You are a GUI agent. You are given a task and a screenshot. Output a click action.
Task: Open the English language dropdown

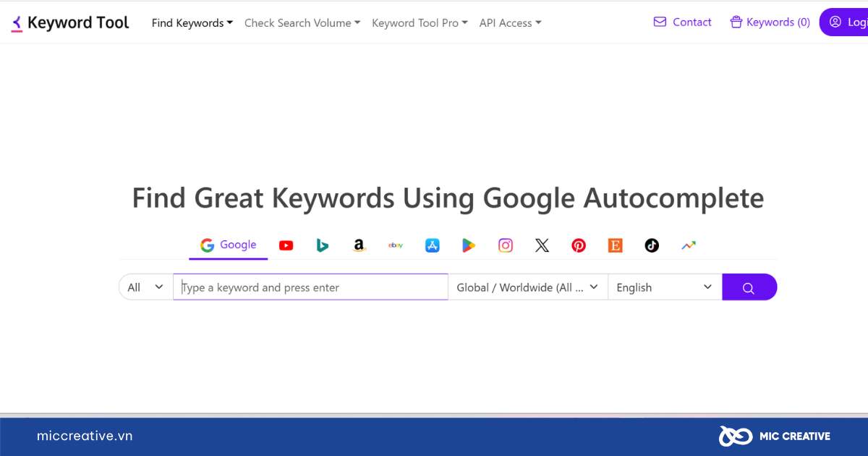point(665,287)
